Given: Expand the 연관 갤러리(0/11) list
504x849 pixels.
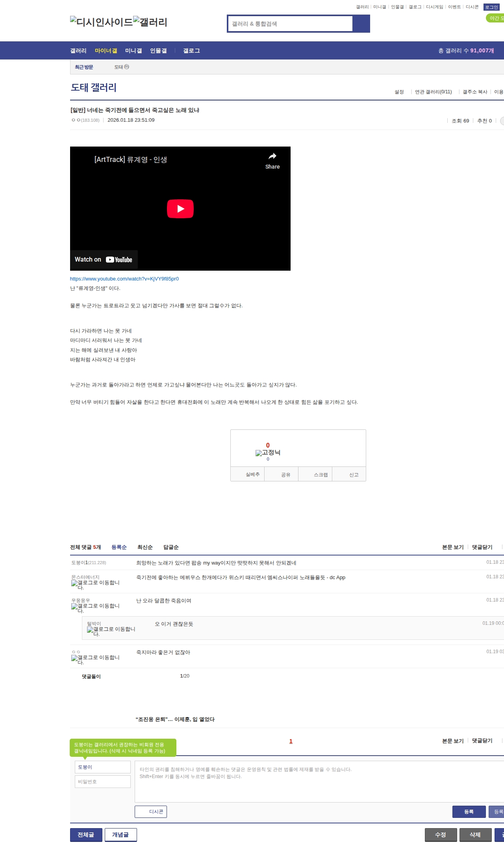Looking at the screenshot, I should (433, 92).
